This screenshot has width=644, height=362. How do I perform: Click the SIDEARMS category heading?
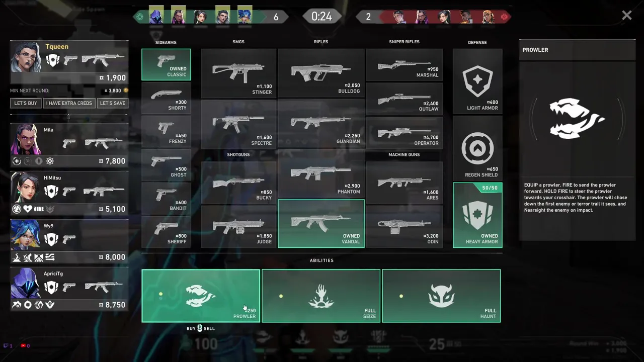[x=166, y=42]
